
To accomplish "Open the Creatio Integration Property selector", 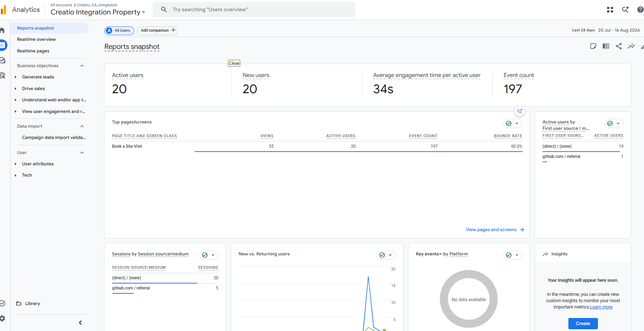I will (x=98, y=12).
